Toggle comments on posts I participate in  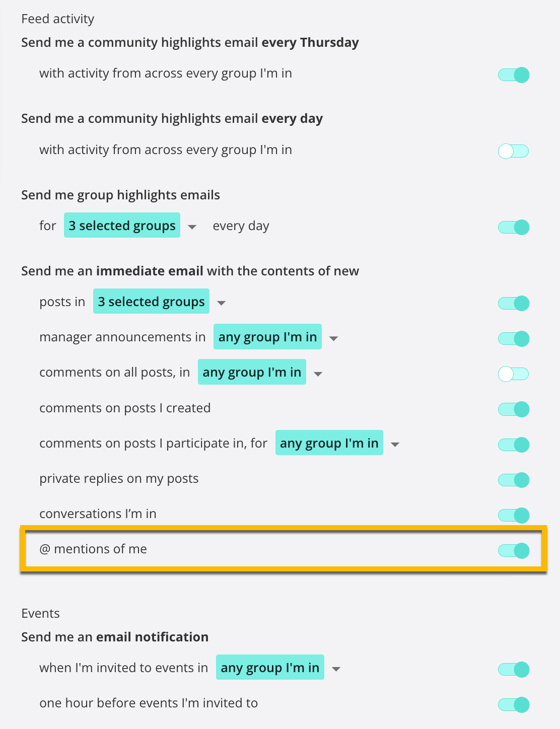tap(513, 445)
